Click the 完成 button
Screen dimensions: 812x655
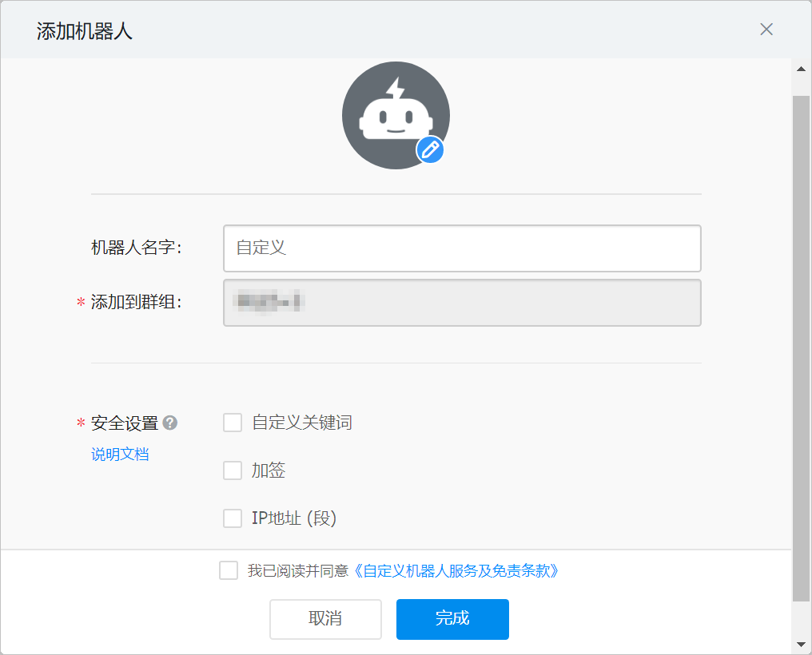point(452,619)
